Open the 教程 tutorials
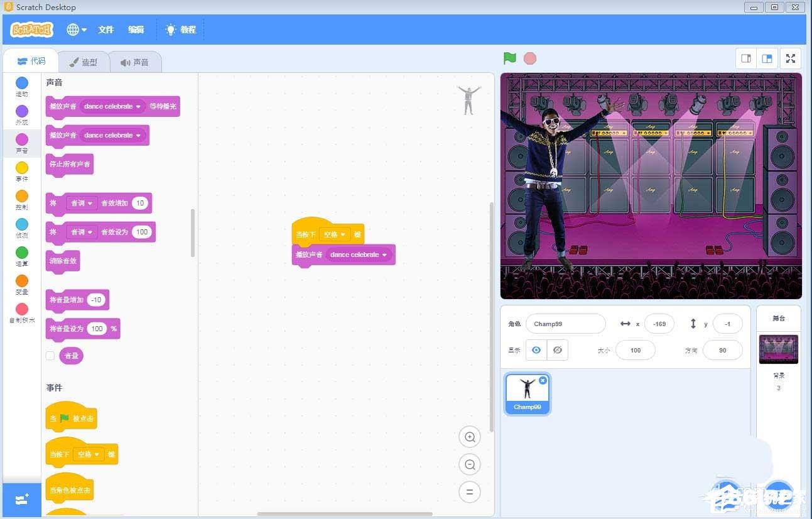 (181, 30)
